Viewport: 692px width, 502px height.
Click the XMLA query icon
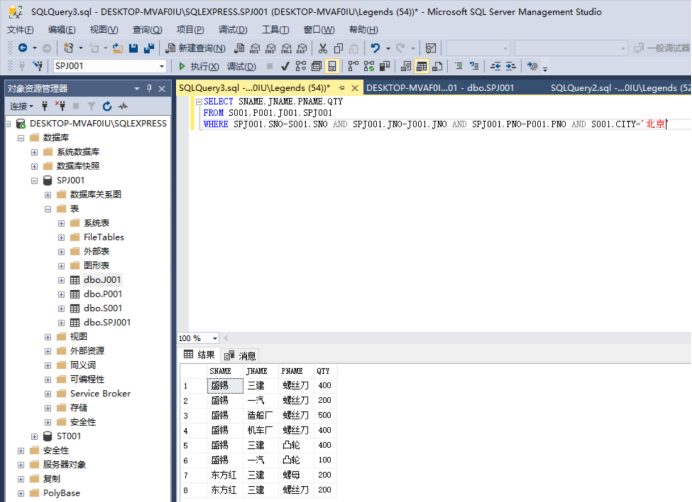pos(286,48)
